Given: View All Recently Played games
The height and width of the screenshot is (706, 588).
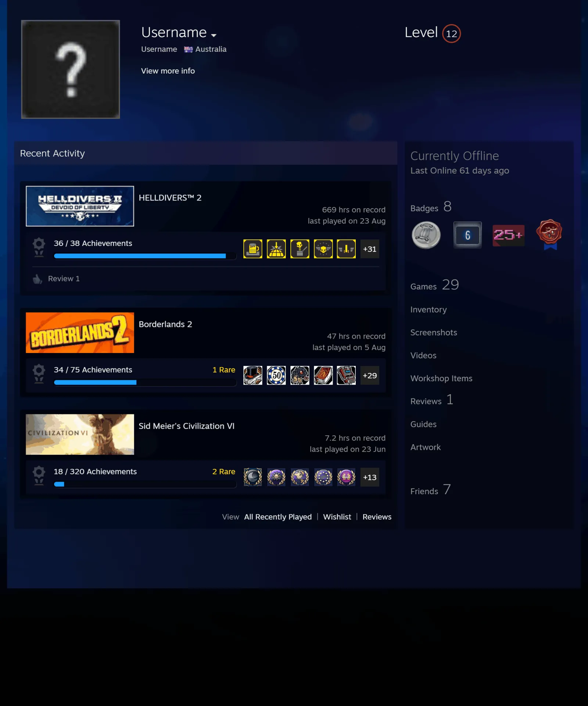Looking at the screenshot, I should pos(278,517).
